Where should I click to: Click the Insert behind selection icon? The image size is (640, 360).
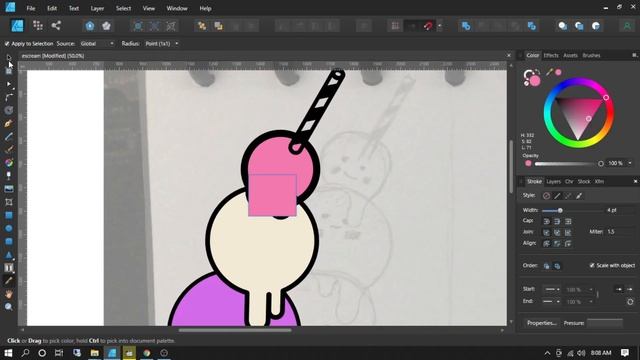562,26
